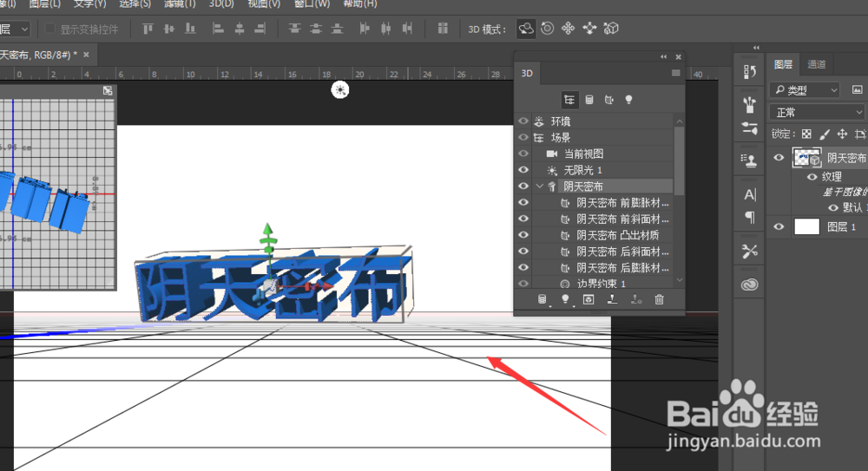Click the align right edges icon

pyautogui.click(x=260, y=29)
